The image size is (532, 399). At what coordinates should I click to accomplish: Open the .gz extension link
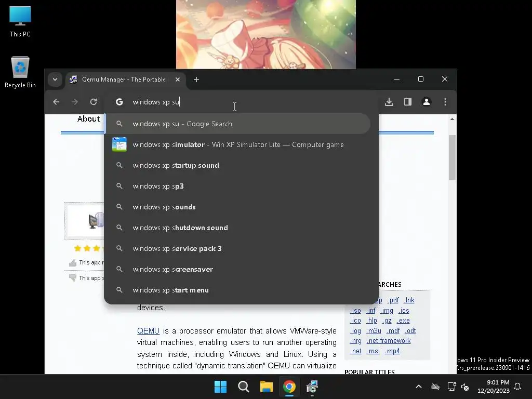pos(387,320)
